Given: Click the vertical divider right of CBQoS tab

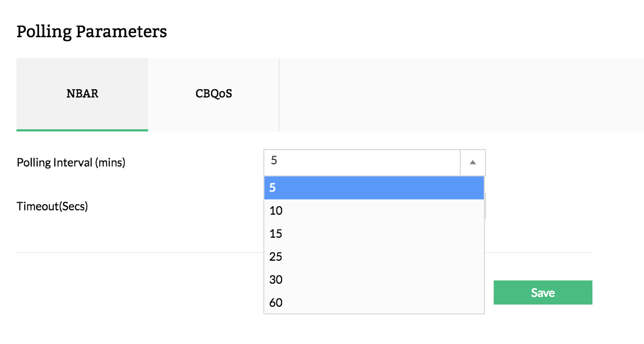Looking at the screenshot, I should (x=279, y=94).
